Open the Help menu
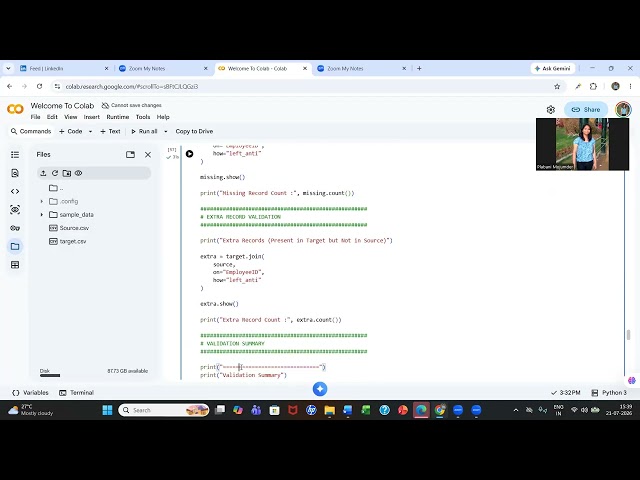The image size is (640, 480). (163, 117)
